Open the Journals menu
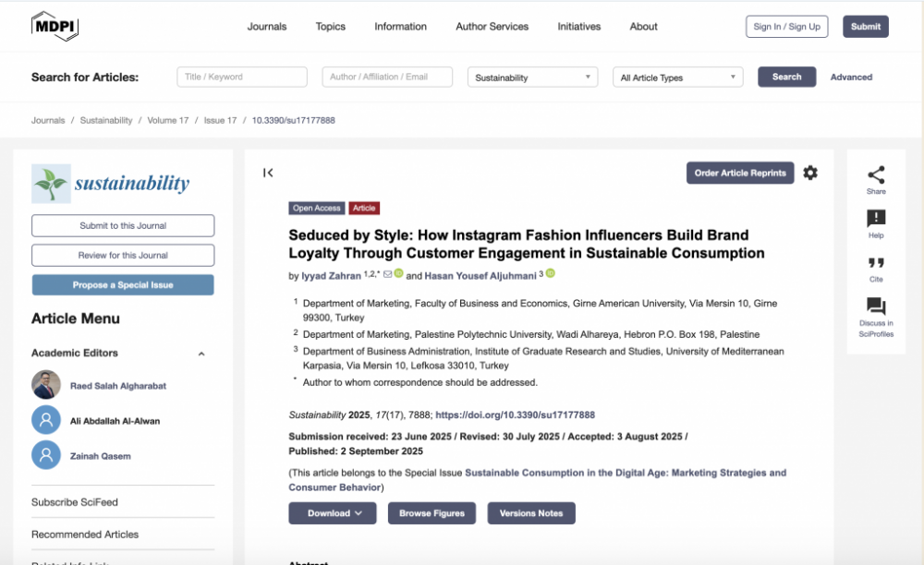924x565 pixels. 267,27
